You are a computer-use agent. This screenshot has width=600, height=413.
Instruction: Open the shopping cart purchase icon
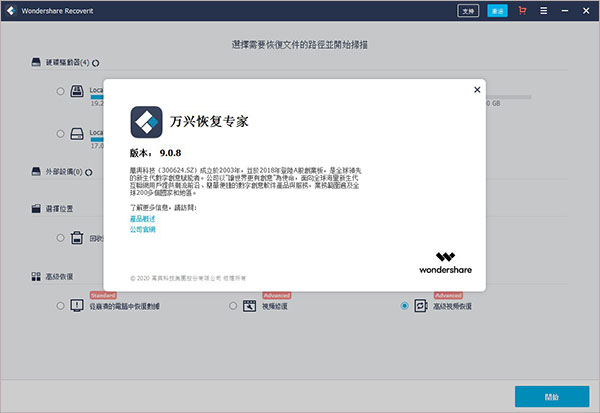(522, 11)
